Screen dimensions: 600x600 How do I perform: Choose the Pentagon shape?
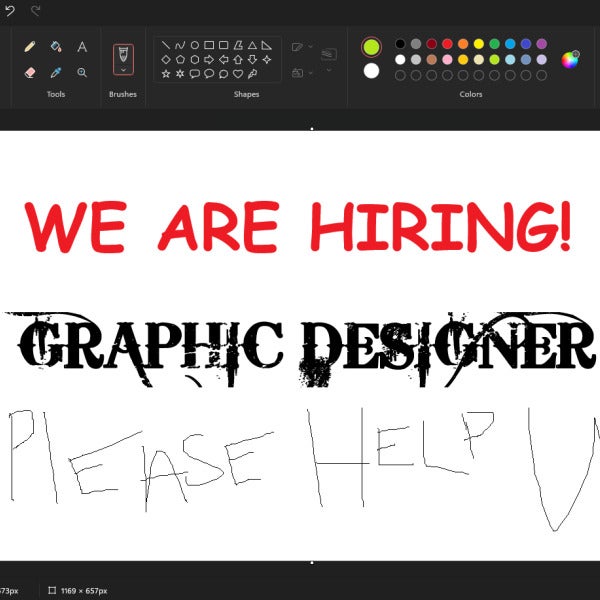[x=180, y=59]
